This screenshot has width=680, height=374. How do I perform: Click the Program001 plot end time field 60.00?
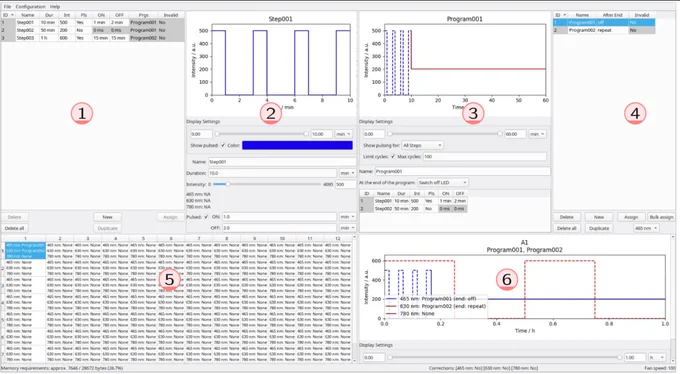[x=515, y=134]
